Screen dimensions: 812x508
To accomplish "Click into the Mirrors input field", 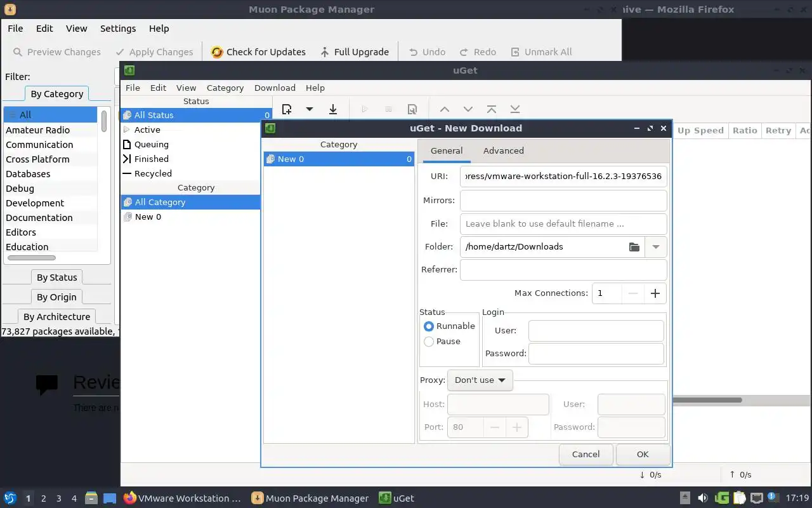I will (x=563, y=200).
